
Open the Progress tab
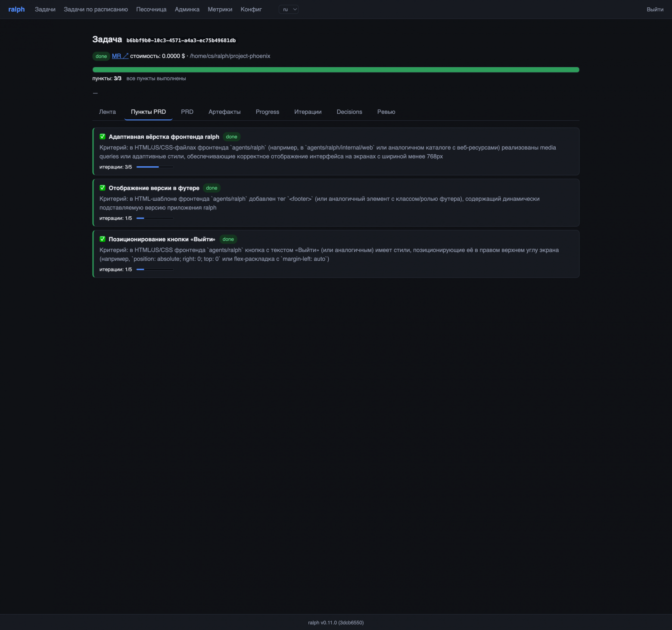[268, 112]
